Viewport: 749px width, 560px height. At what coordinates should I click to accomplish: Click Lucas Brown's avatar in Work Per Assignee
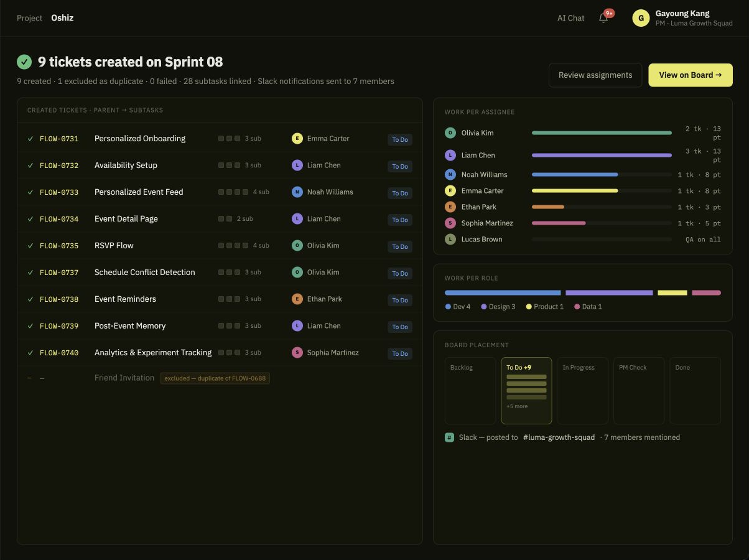450,239
